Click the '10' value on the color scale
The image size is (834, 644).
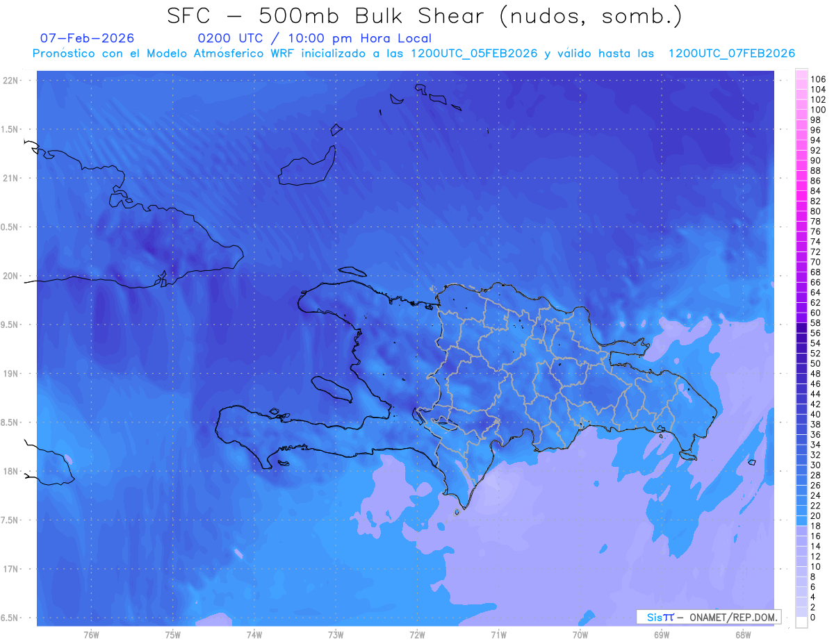click(x=815, y=567)
